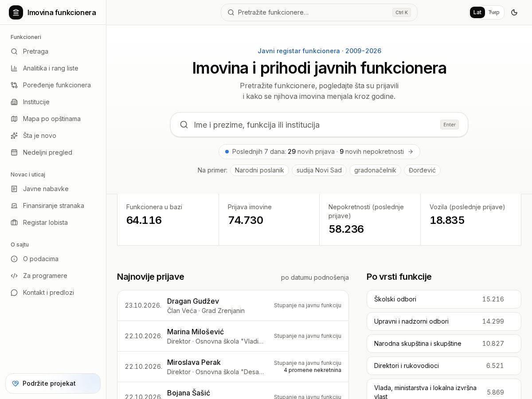532x399 pixels.
Task: Focus the top Pretražite funkcionere search box
Action: coord(319,12)
